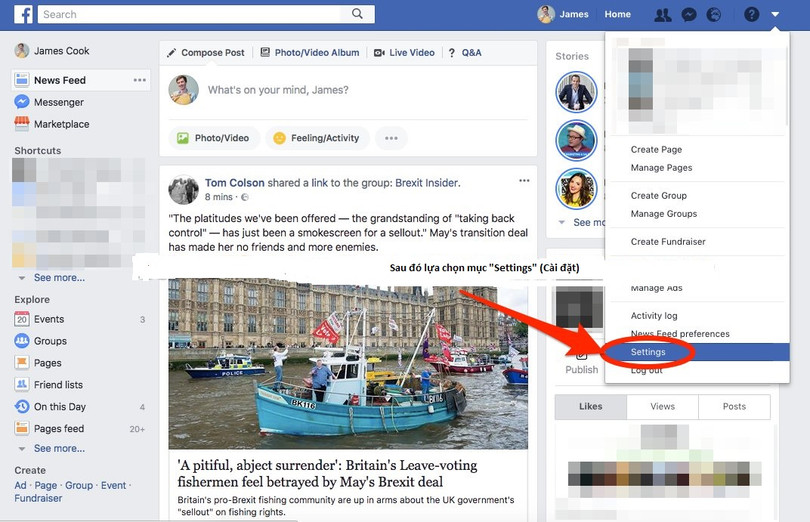This screenshot has width=810, height=522.
Task: Select Manage Groups in account menu
Action: (664, 213)
